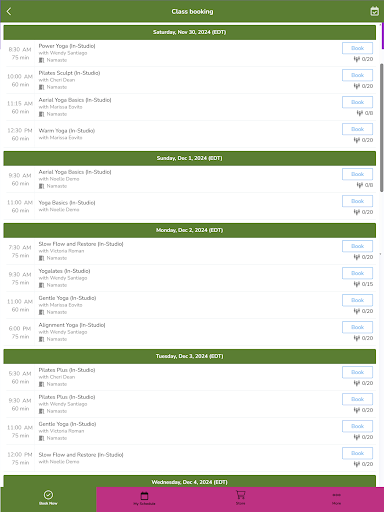
Task: Select the Sunday, Dec 1, 2024 header
Action: point(190,158)
